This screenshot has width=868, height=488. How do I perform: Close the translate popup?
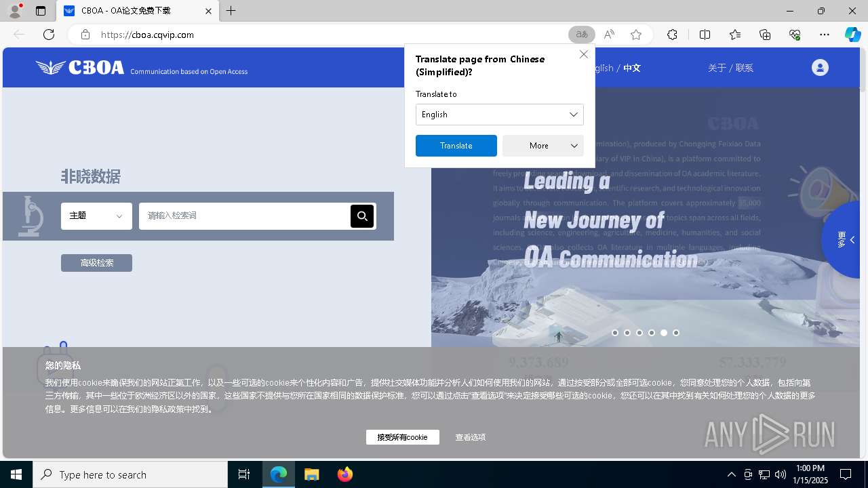(584, 54)
